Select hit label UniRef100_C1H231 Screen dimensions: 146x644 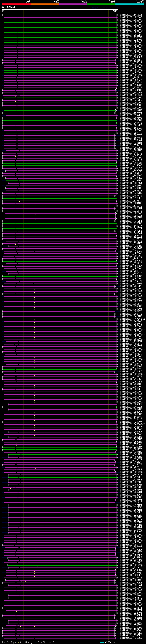(131, 163)
